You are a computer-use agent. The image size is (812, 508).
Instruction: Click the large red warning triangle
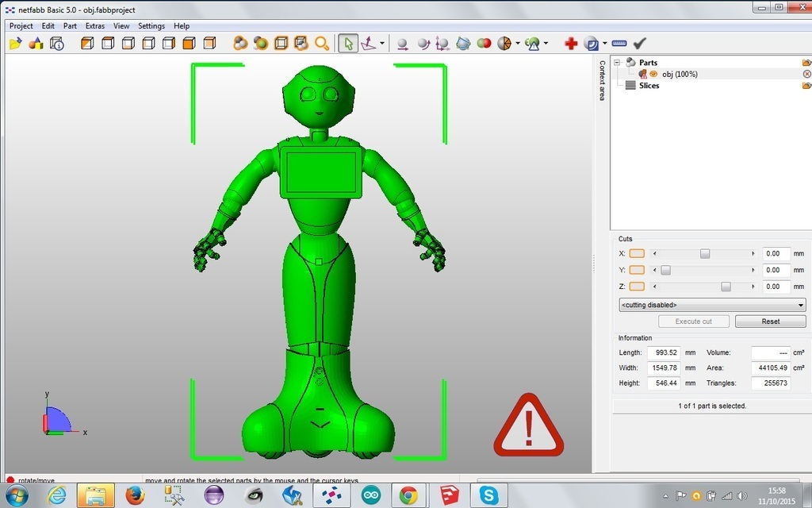pos(529,426)
